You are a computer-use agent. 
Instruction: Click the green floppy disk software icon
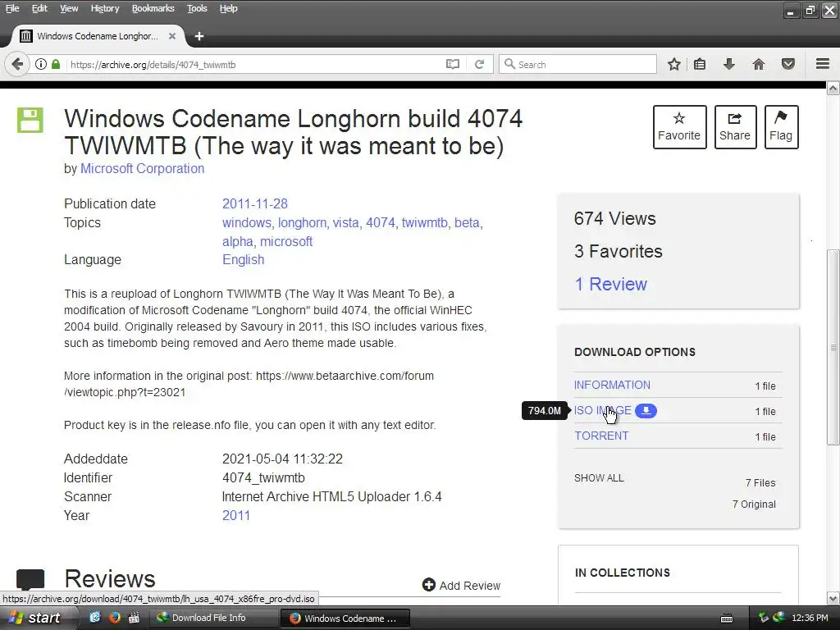point(30,120)
